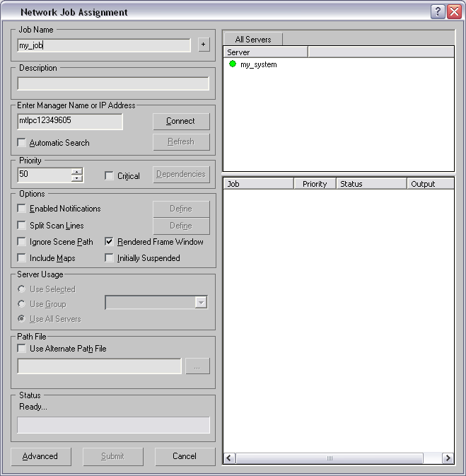Click the alternate path file text field
This screenshot has width=466, height=476.
100,366
